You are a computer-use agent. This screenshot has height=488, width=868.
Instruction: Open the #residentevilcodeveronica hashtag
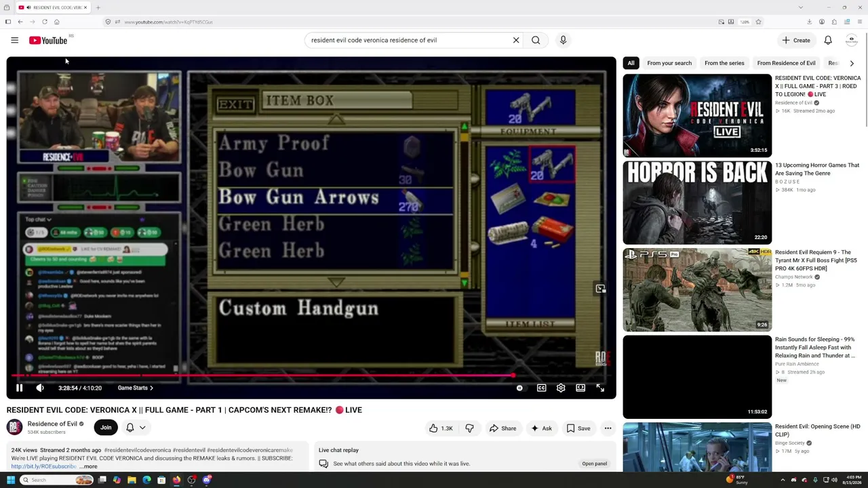138,450
